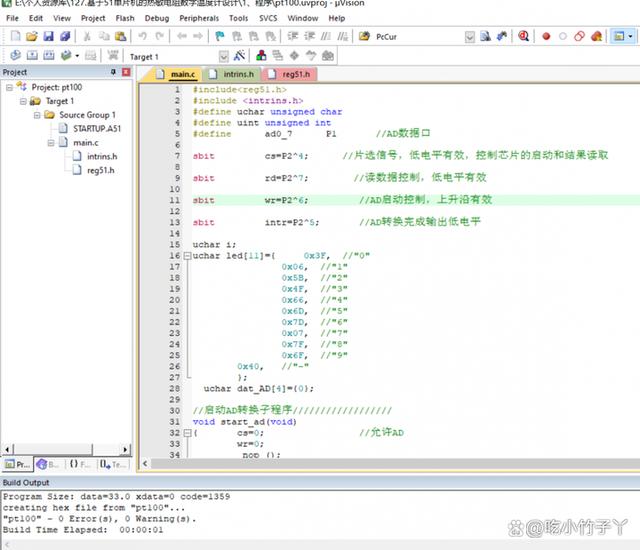The width and height of the screenshot is (640, 550).
Task: Open the Target 1 dropdown
Action: [224, 56]
